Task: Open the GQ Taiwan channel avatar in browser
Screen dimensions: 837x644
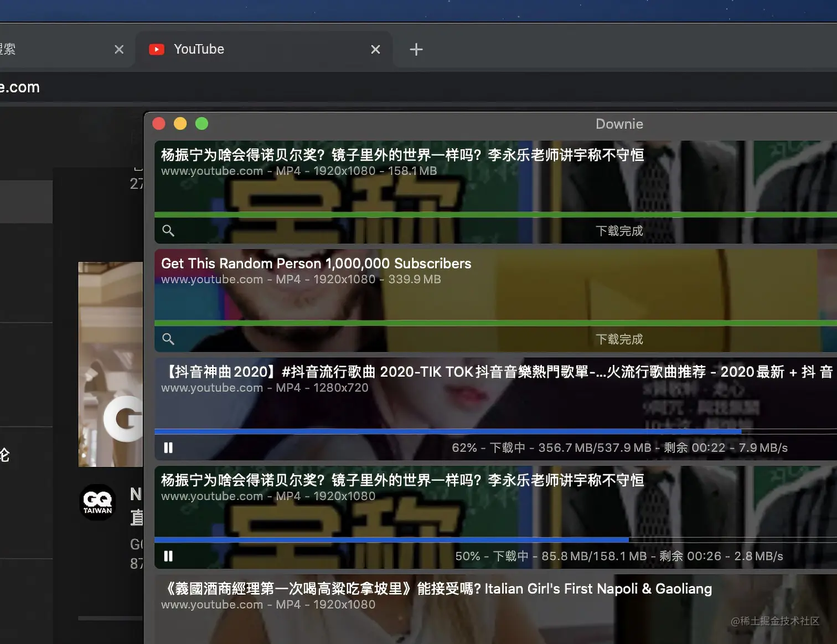Action: (98, 502)
